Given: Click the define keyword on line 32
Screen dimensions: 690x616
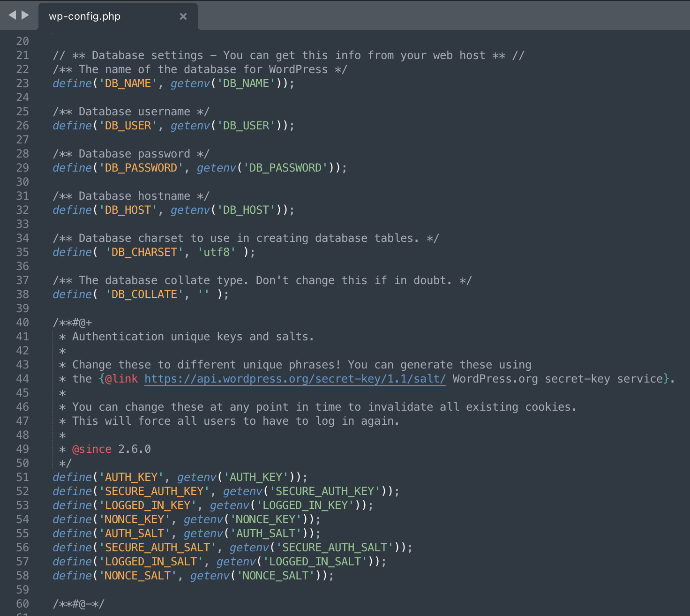Looking at the screenshot, I should (71, 210).
